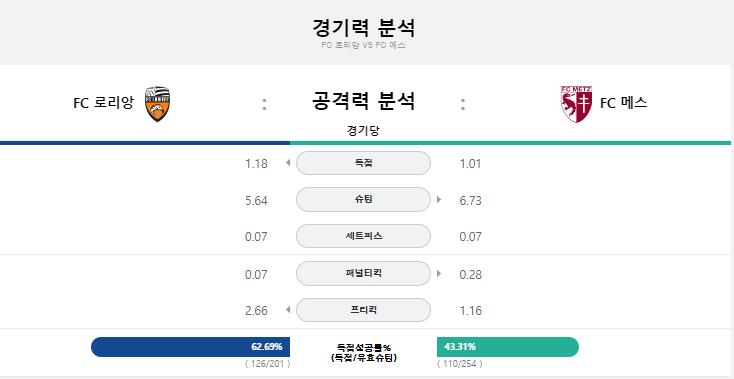Click the 경기력 분석 page title

[363, 28]
